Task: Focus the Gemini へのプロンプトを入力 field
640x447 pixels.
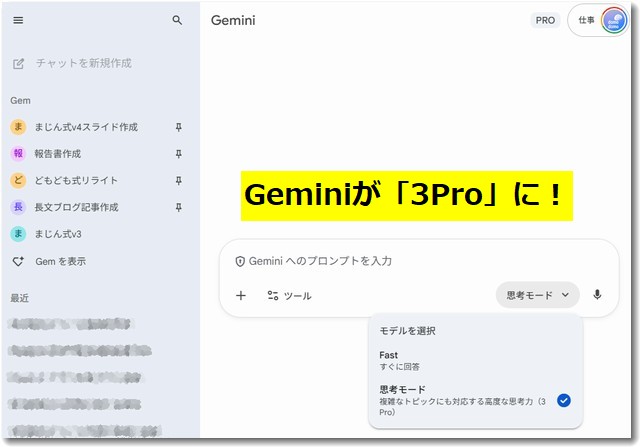Action: [320, 261]
